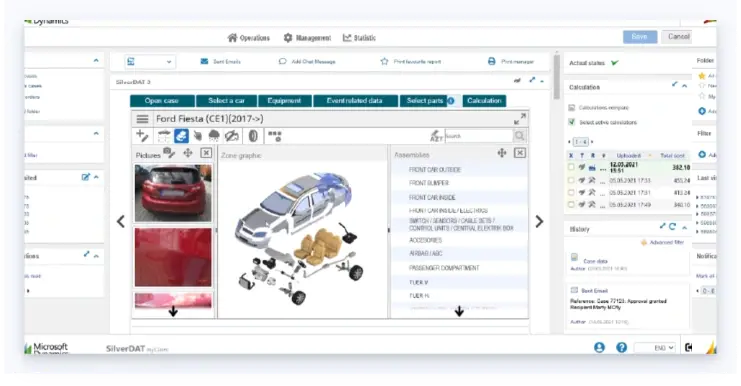Select FRONT CAR OUTSIDE assembly

459,170
